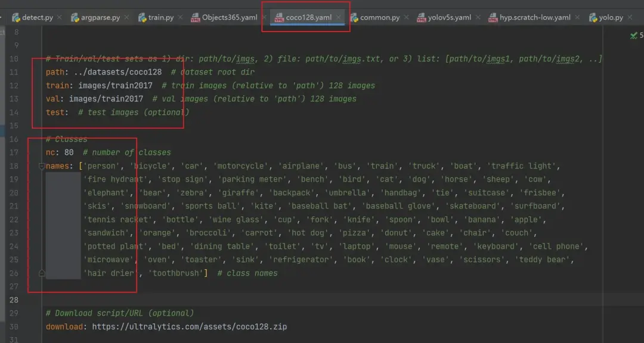This screenshot has width=644, height=343.
Task: Click the YML icon on coco128.yaml tab
Action: [x=279, y=18]
